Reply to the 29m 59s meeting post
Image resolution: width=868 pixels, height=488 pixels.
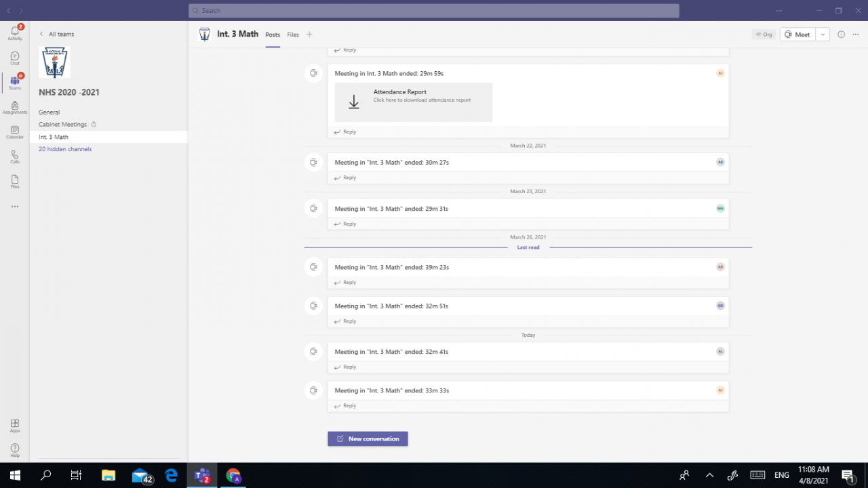(x=345, y=131)
